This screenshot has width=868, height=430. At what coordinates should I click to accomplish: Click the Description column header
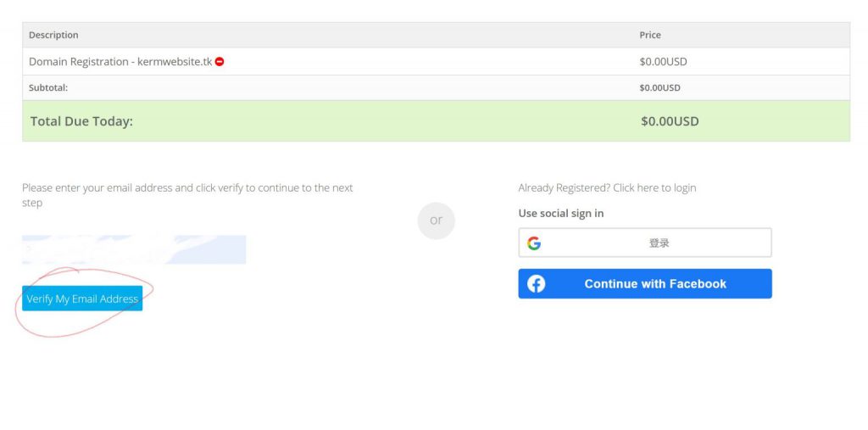(x=53, y=35)
